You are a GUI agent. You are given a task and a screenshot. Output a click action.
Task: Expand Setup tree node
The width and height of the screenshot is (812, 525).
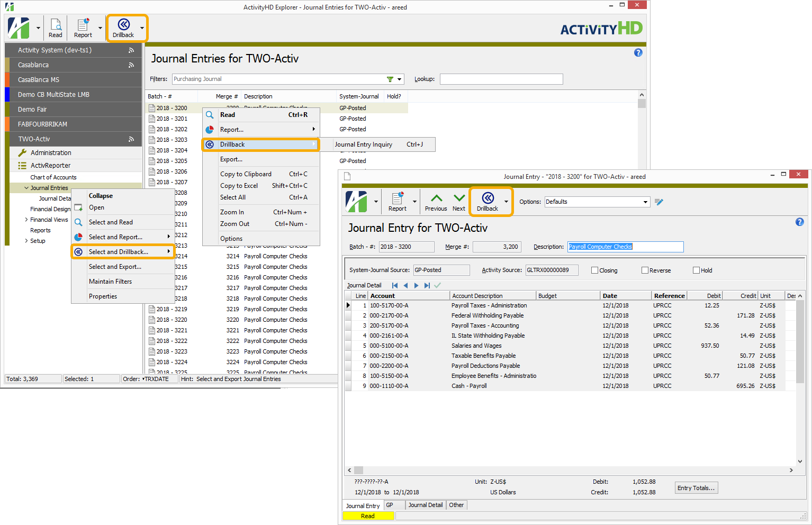[26, 241]
